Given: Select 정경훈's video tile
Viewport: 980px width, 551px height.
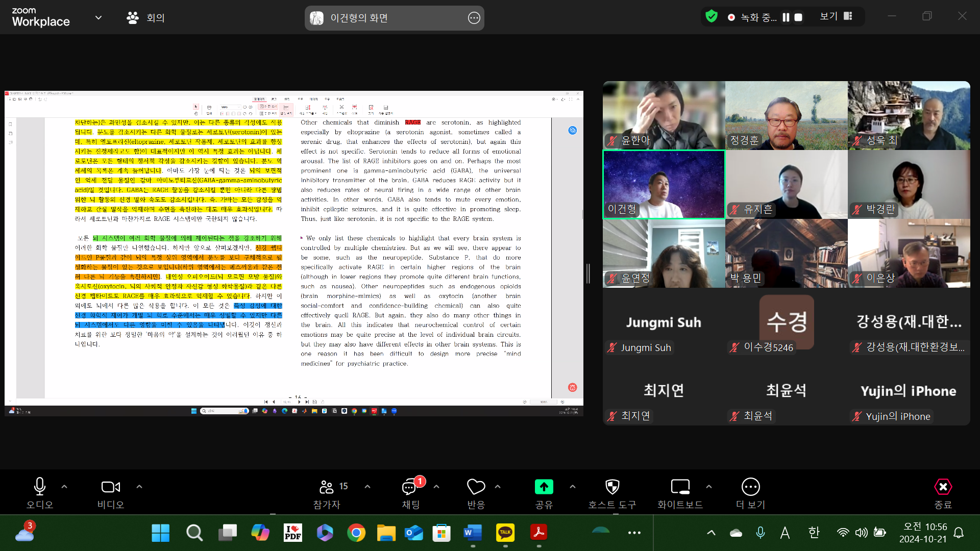Looking at the screenshot, I should click(x=786, y=115).
